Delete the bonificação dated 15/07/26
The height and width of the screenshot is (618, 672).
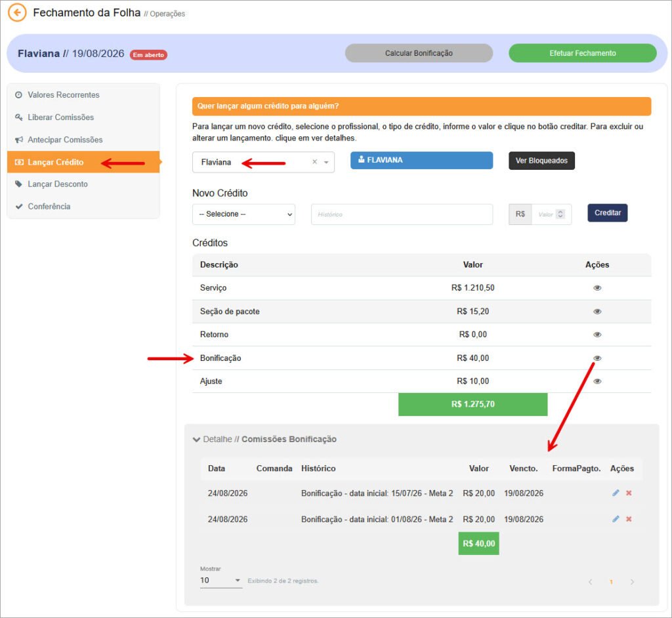[629, 493]
